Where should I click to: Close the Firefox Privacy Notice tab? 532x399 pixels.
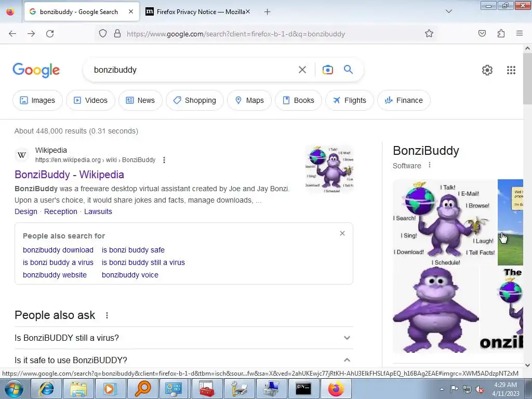click(248, 11)
